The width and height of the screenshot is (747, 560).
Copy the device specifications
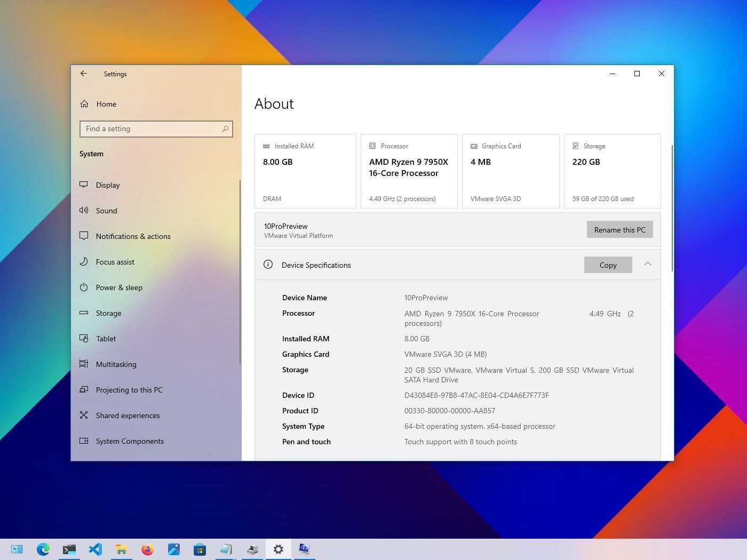[x=608, y=265]
